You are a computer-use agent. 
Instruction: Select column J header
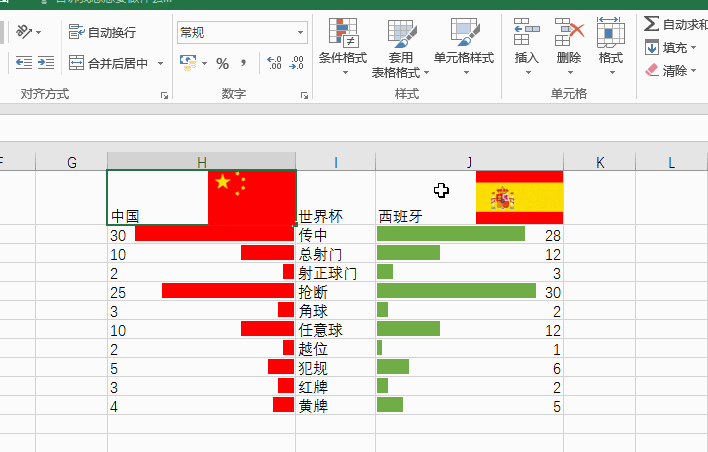click(x=469, y=162)
